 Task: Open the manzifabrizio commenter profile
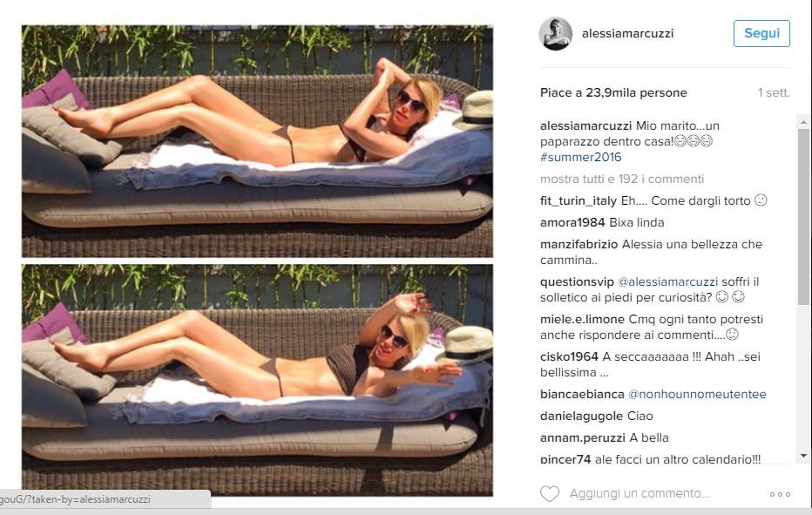(579, 244)
